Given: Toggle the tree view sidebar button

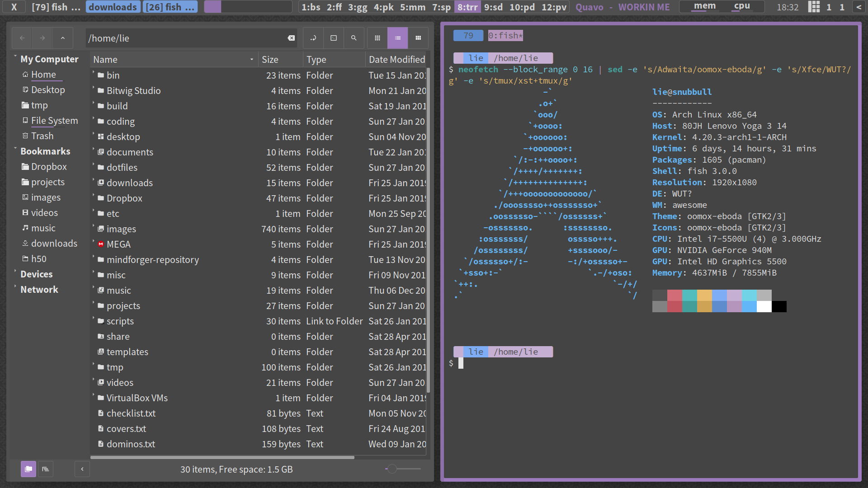Looking at the screenshot, I should click(46, 469).
